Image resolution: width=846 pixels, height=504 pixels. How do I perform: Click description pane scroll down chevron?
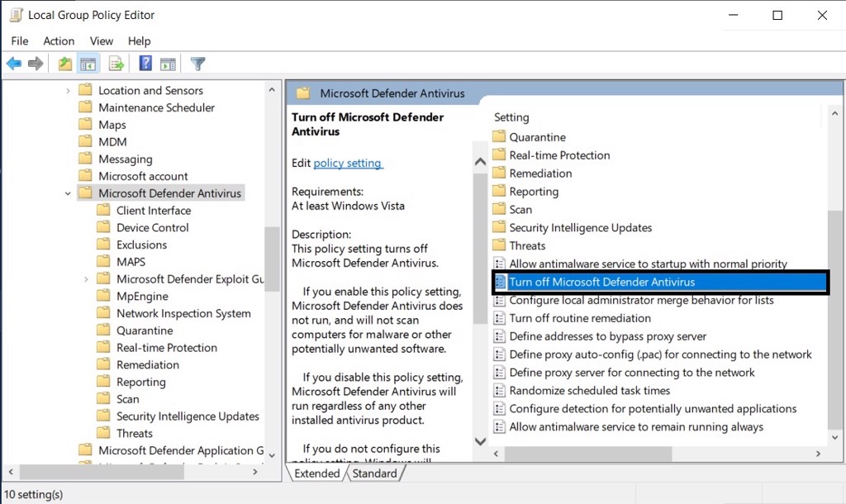480,441
